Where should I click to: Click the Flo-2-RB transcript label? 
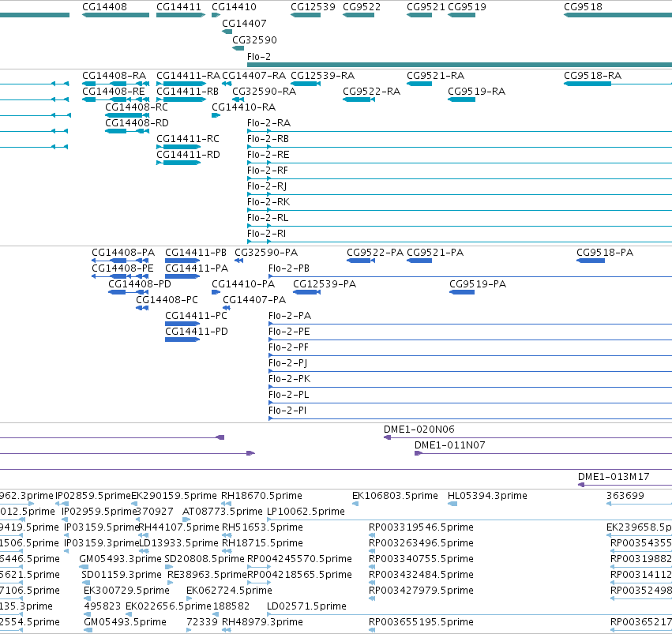click(x=268, y=139)
